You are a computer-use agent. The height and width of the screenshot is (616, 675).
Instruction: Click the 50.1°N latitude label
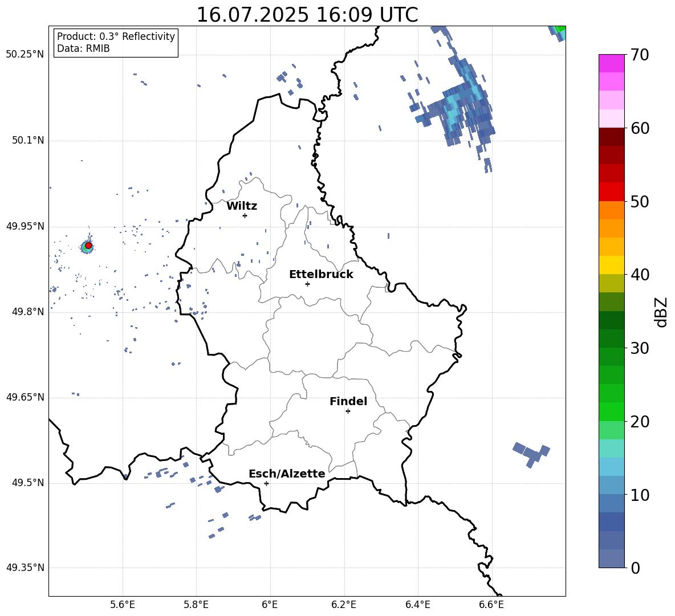(x=27, y=141)
